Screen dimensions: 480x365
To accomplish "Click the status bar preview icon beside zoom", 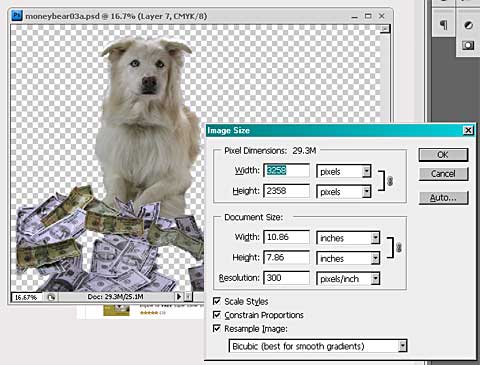I will [x=51, y=297].
